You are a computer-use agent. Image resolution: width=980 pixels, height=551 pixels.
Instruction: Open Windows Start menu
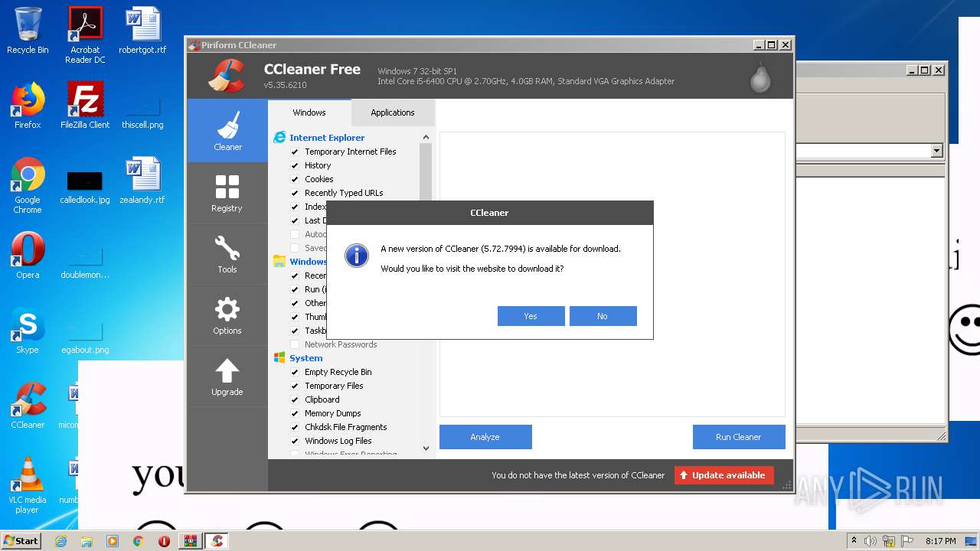(x=21, y=541)
